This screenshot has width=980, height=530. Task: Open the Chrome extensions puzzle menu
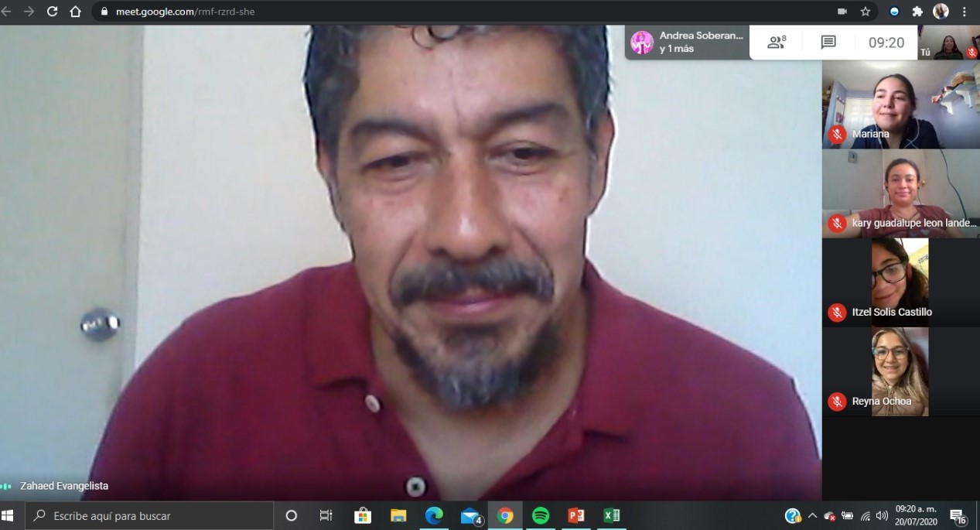918,12
